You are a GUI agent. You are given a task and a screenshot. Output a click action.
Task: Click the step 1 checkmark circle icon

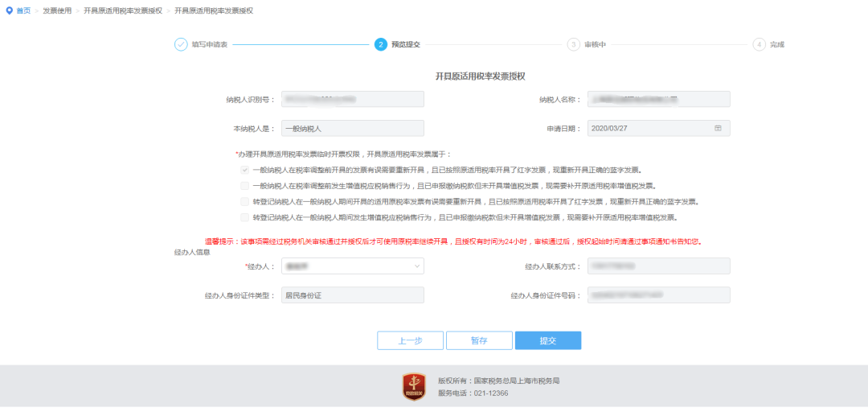click(x=181, y=44)
